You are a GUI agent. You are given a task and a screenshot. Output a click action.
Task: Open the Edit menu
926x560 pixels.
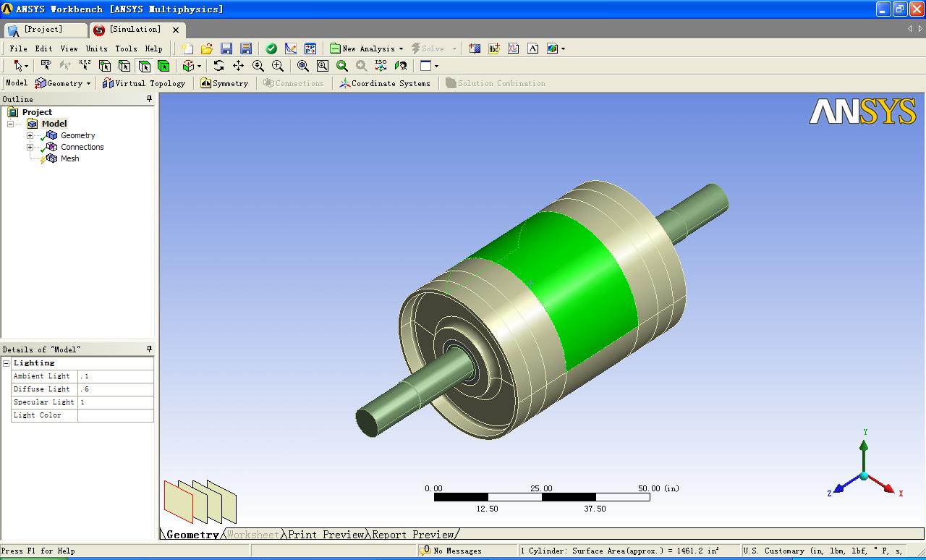pyautogui.click(x=43, y=48)
